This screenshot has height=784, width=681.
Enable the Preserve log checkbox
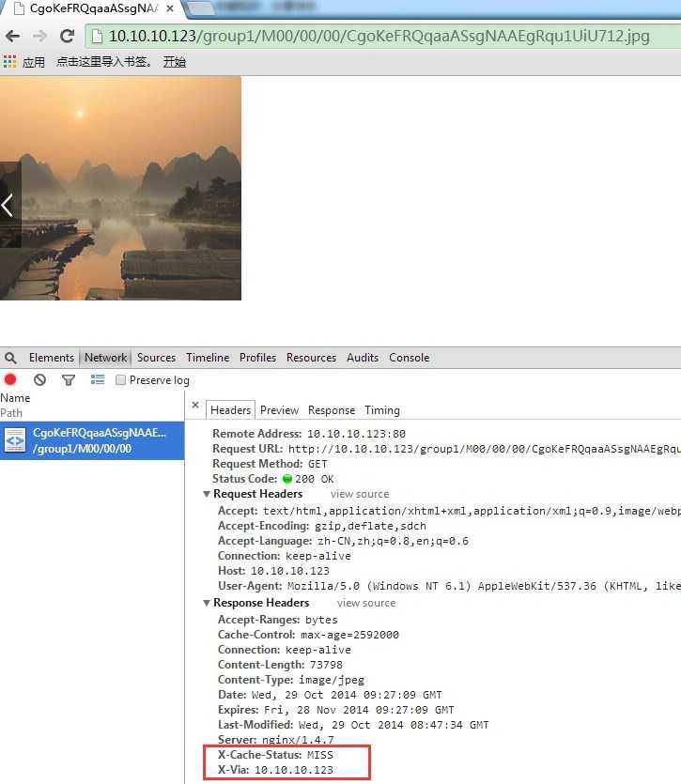pyautogui.click(x=120, y=380)
